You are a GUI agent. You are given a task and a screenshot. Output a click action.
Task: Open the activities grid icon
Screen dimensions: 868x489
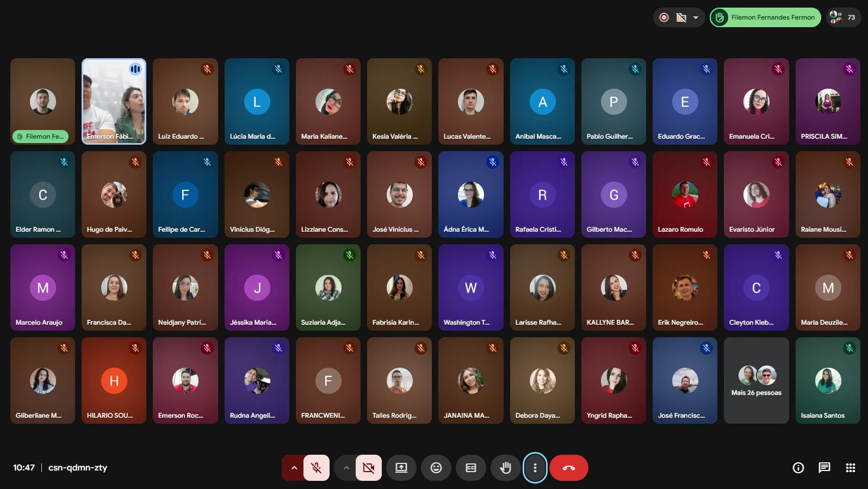(x=851, y=468)
